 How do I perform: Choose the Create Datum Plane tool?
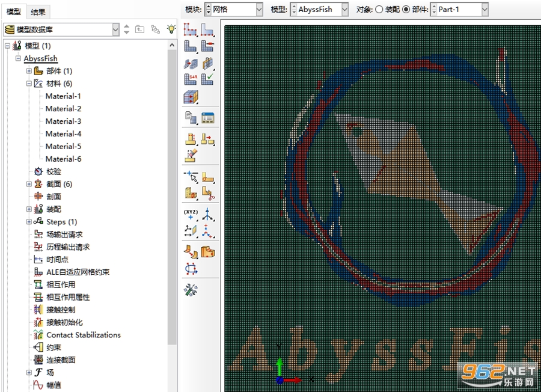tap(191, 230)
